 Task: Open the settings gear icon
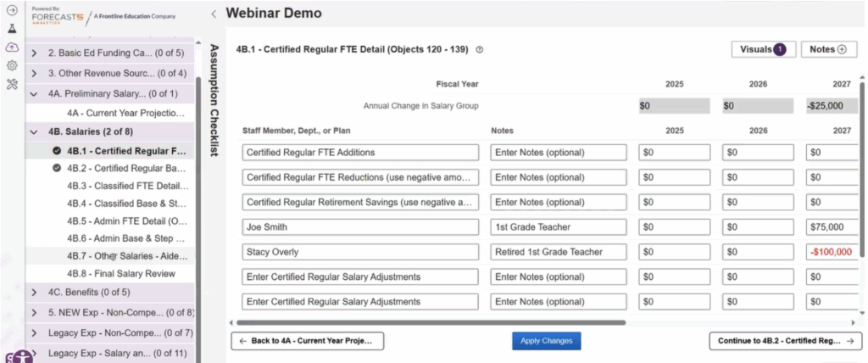click(x=12, y=65)
